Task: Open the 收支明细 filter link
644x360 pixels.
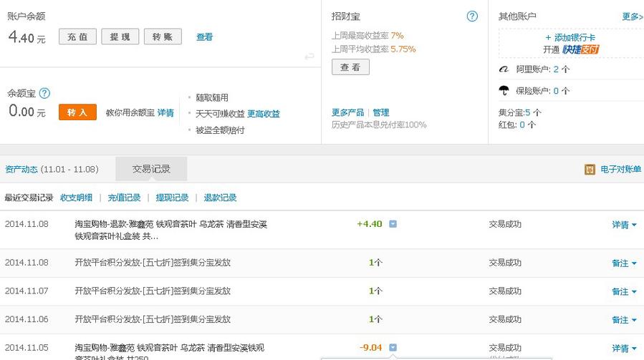Action: [76, 198]
